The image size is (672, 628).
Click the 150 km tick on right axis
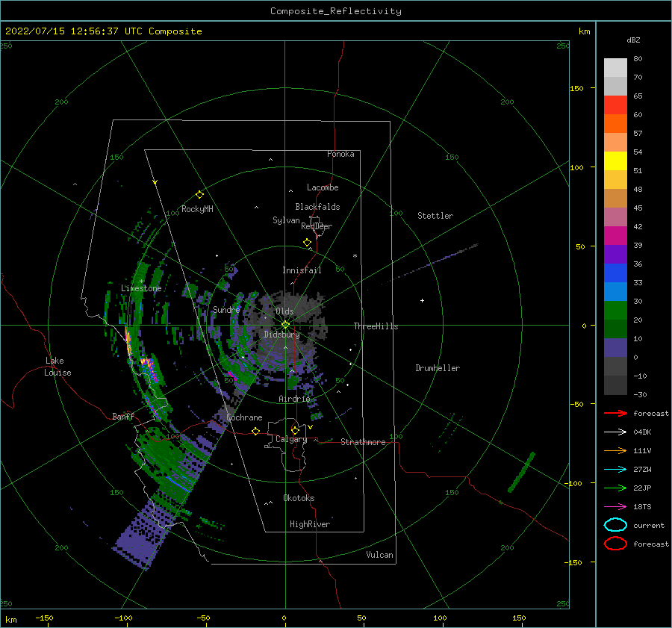click(x=577, y=88)
